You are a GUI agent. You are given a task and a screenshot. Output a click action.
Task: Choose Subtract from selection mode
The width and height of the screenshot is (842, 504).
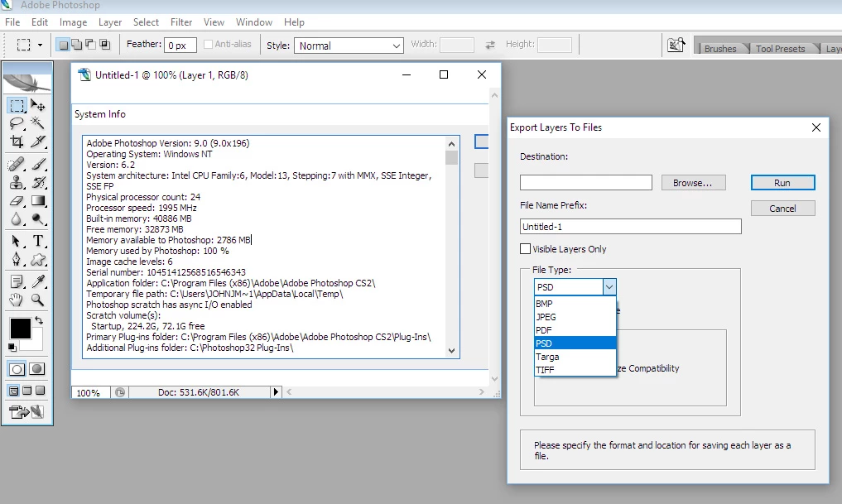pyautogui.click(x=91, y=45)
